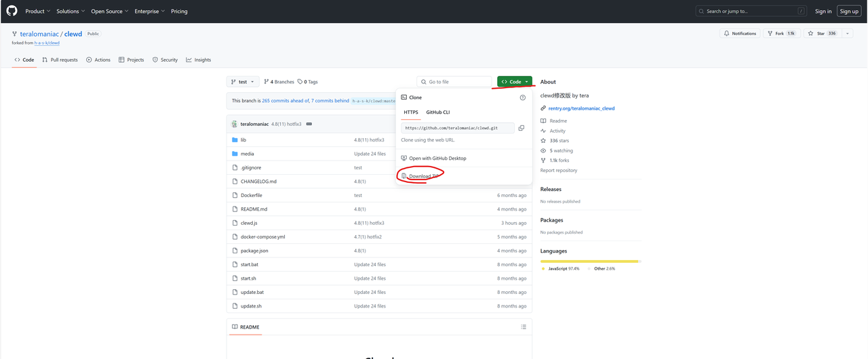The image size is (868, 359).
Task: Open .gitignore file
Action: [x=250, y=167]
